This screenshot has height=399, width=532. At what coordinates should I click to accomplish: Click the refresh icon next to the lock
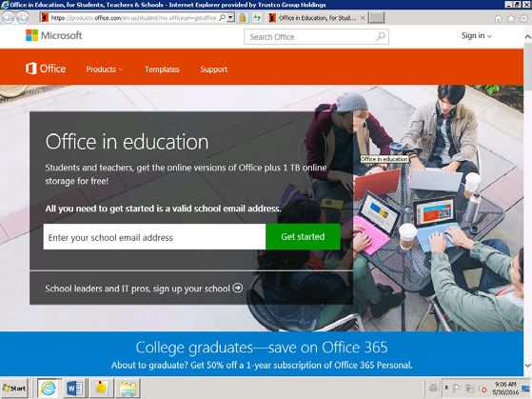click(x=257, y=18)
